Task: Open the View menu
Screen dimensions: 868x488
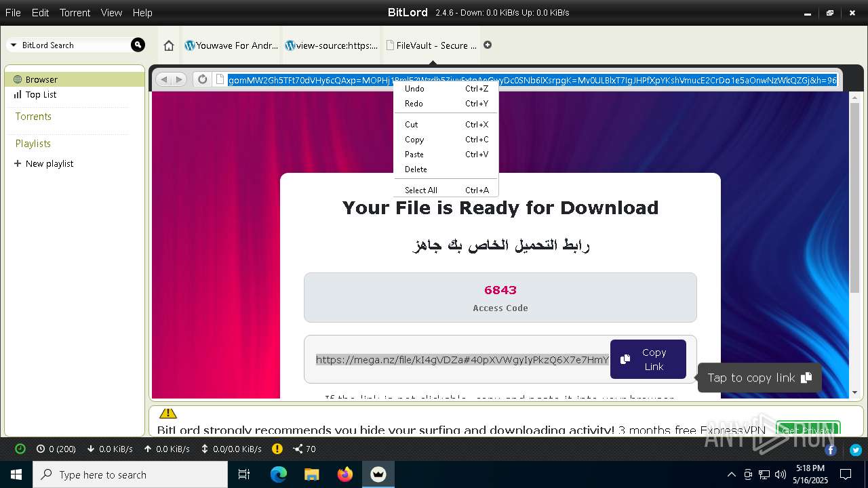Action: [x=111, y=12]
